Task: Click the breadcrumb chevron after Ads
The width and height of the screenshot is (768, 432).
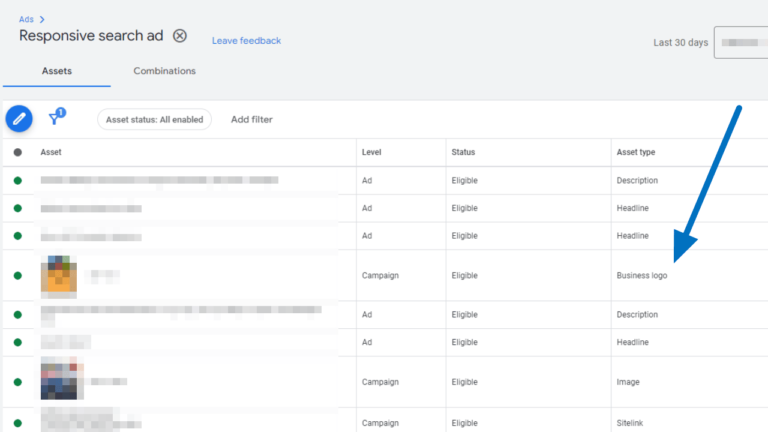Action: 42,19
